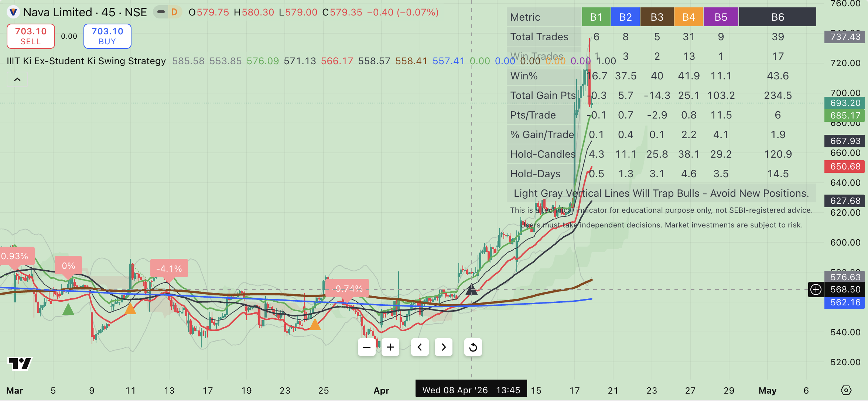Click the B2 column header in the table
This screenshot has width=868, height=401.
tap(625, 17)
